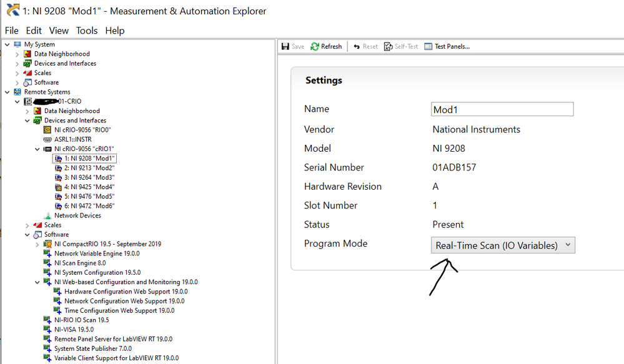Select System State Publisher 7.0.0
Viewport: 624px width, 364px height.
pos(93,348)
